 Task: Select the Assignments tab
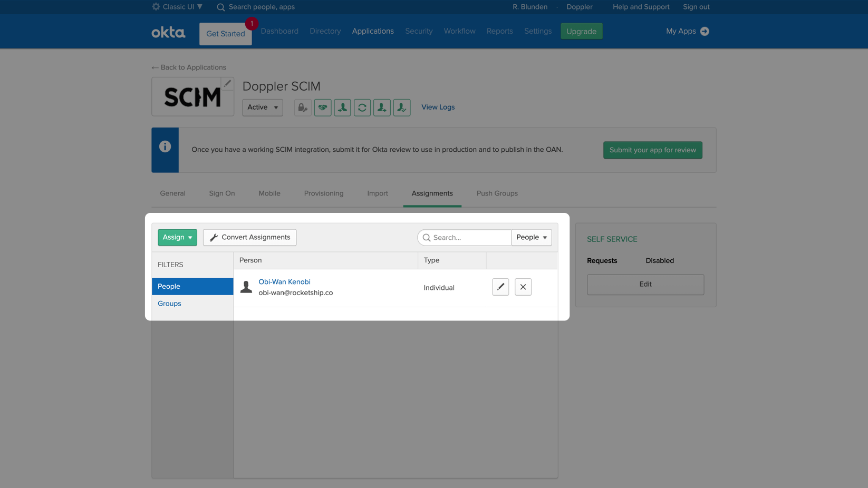[432, 193]
